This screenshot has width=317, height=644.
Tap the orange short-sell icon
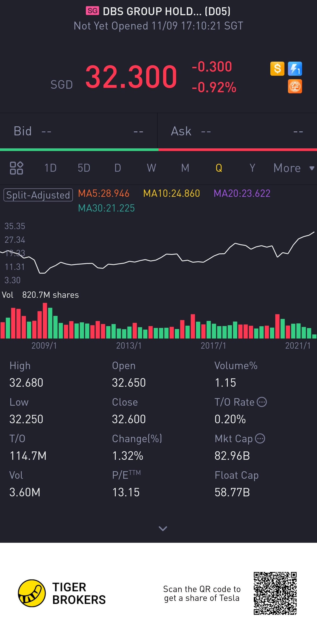coord(295,86)
